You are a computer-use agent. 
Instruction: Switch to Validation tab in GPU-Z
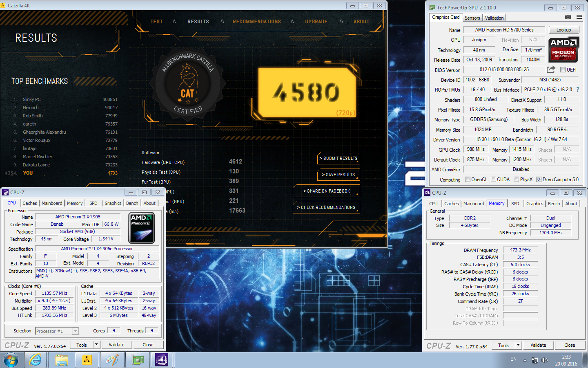click(x=494, y=18)
